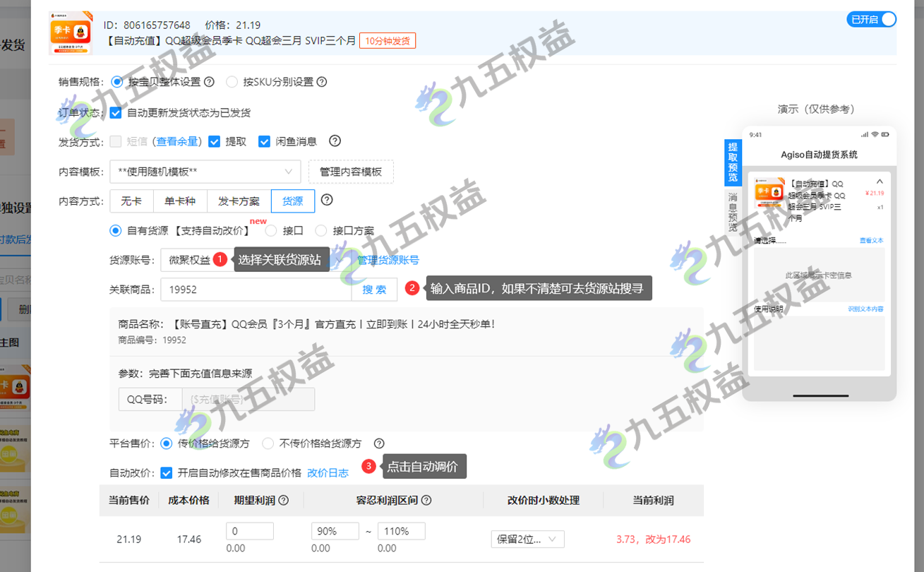
Task: Uncheck 自动更新发货状态为已发货
Action: coord(116,112)
